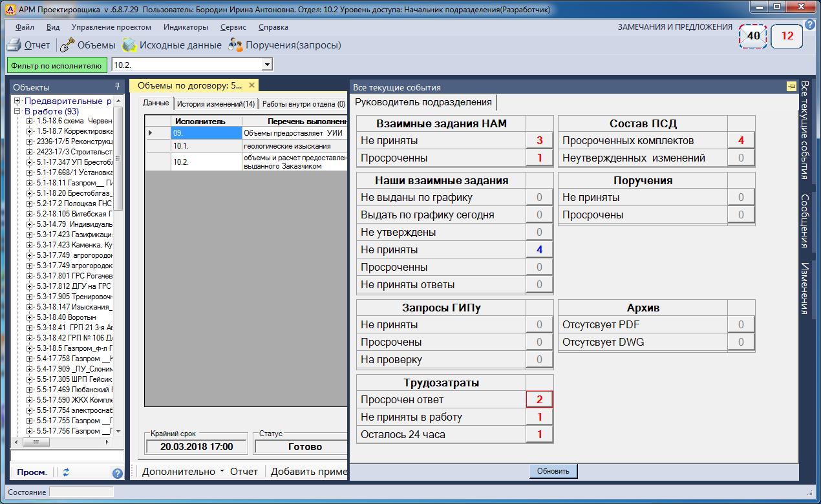
Task: Click the blue help icon below the objects tree
Action: (117, 473)
